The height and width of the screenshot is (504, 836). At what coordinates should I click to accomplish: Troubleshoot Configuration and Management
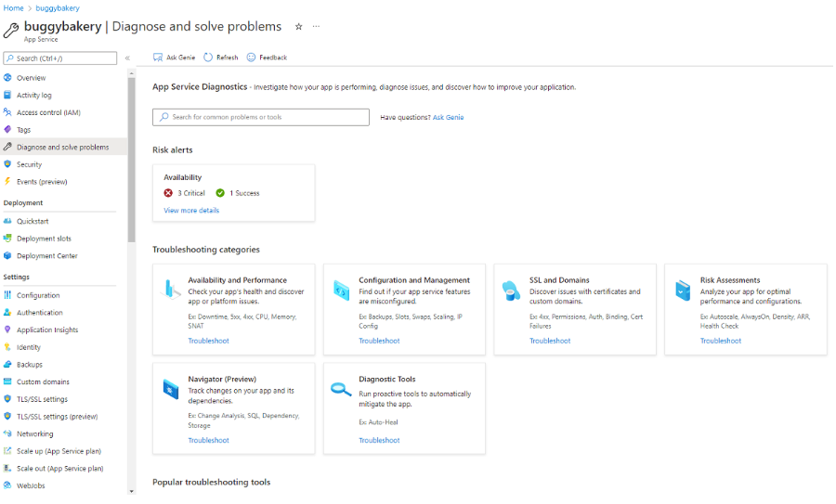click(379, 341)
